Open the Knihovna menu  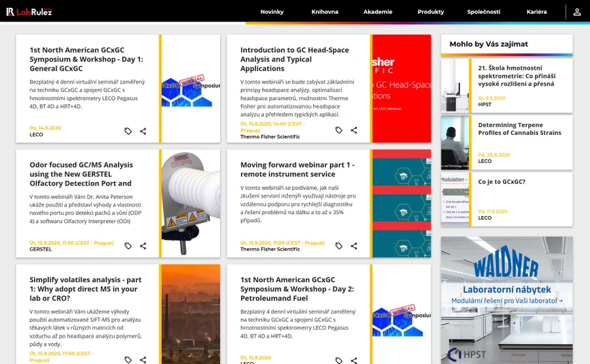325,12
